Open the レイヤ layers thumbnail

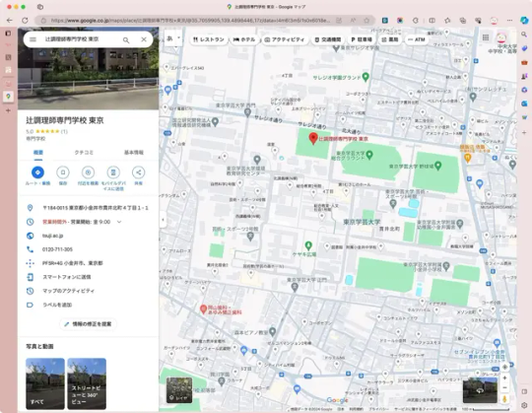179,390
